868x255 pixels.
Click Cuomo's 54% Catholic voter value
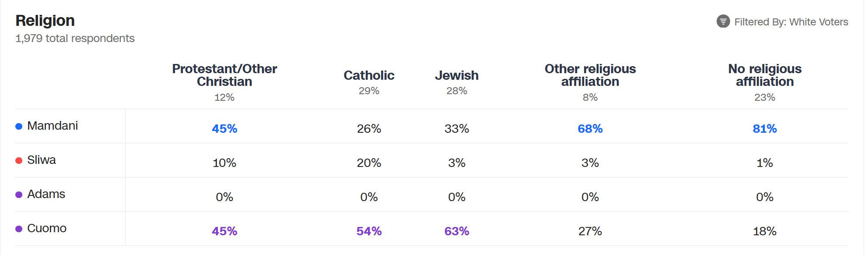point(369,231)
